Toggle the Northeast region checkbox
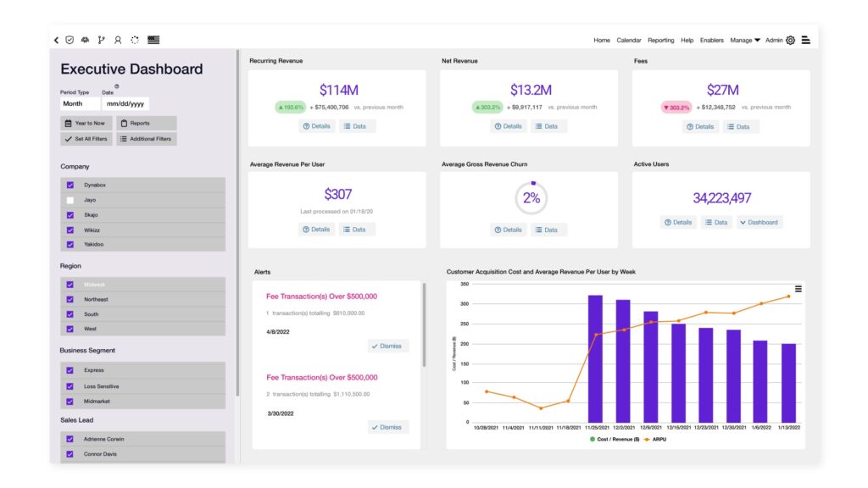 pos(70,299)
